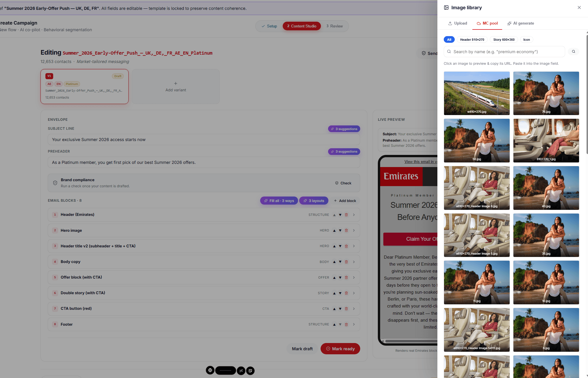This screenshot has width=588, height=378.
Task: Expand the Header (Emirates) block
Action: (354, 215)
